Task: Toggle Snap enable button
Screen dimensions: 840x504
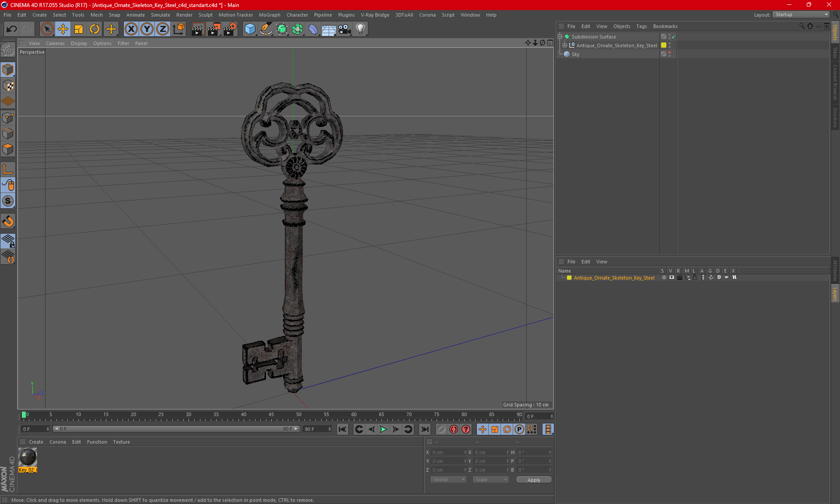Action: point(8,201)
